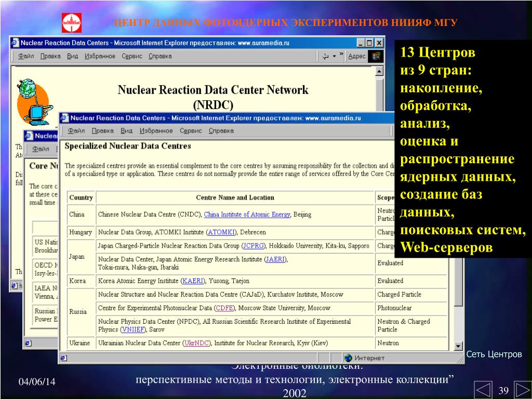
Task: Expand the toolbar overflow chevron next to Адрес
Action: pyautogui.click(x=341, y=54)
